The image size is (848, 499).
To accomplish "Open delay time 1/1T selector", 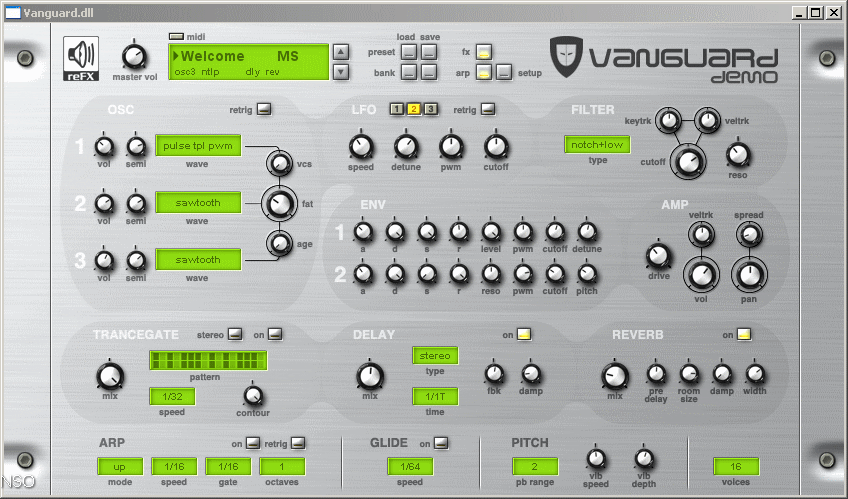I will 435,396.
